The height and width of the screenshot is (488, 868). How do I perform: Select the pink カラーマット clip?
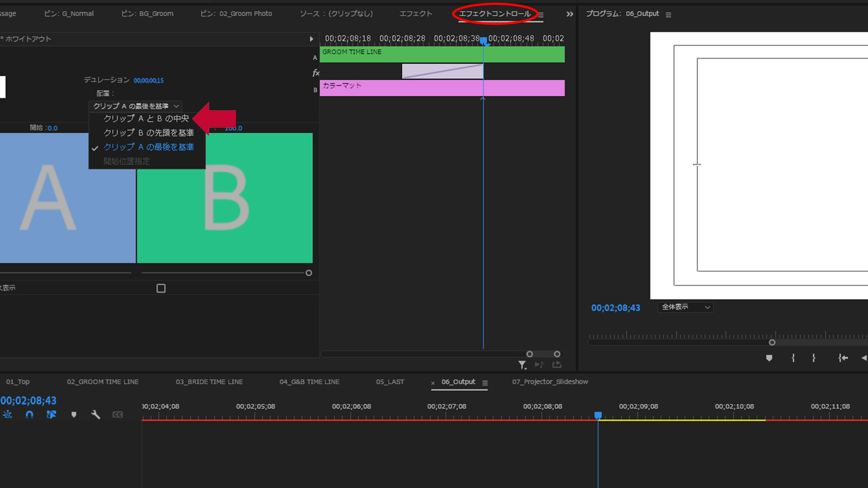pyautogui.click(x=442, y=88)
